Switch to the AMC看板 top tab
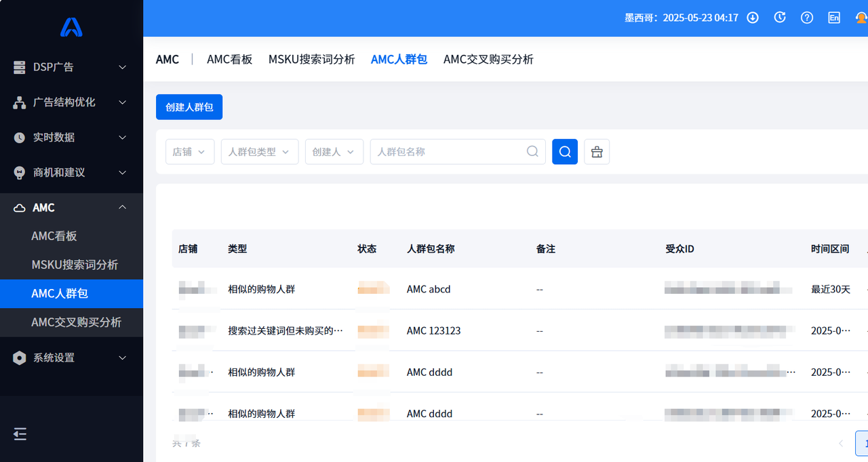Screen dimensions: 868x462 click(230, 59)
